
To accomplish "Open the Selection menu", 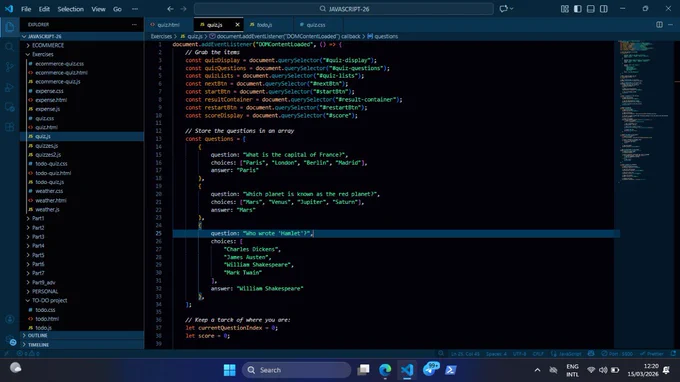I will click(70, 9).
